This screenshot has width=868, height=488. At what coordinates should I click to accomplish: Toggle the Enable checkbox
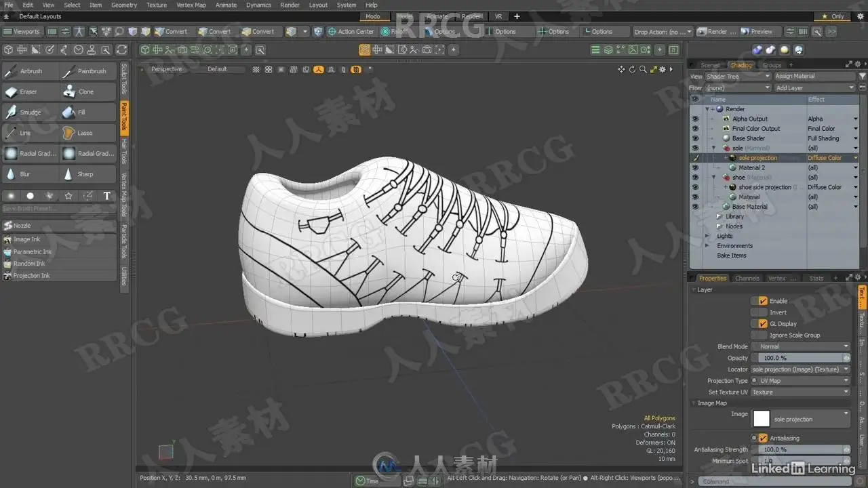[763, 301]
